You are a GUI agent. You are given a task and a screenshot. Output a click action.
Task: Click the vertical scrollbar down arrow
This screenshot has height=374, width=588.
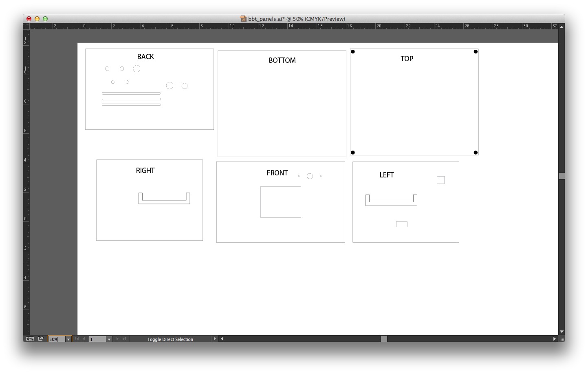(562, 332)
